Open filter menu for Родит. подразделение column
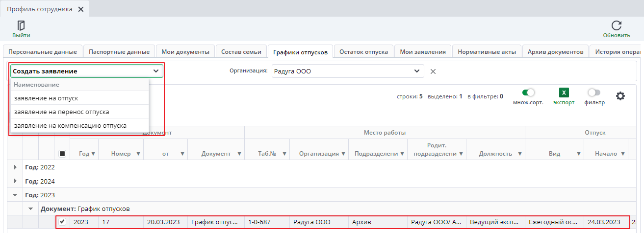The image size is (644, 233). point(461,154)
